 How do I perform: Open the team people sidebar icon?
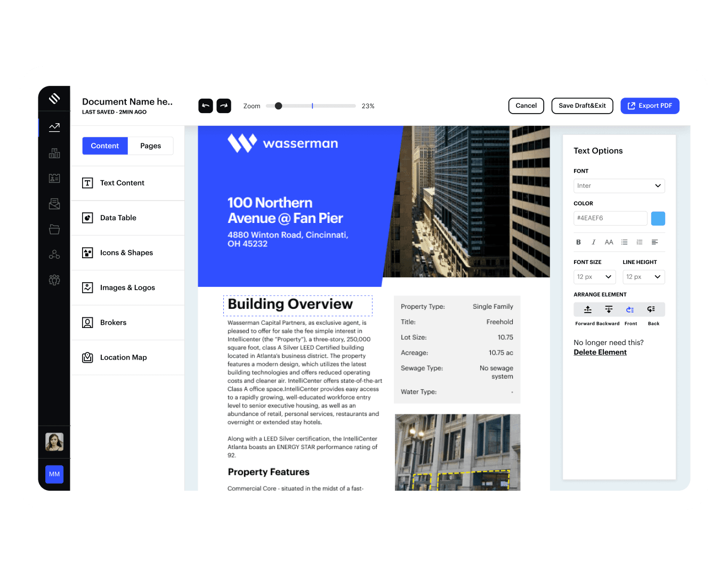[54, 280]
